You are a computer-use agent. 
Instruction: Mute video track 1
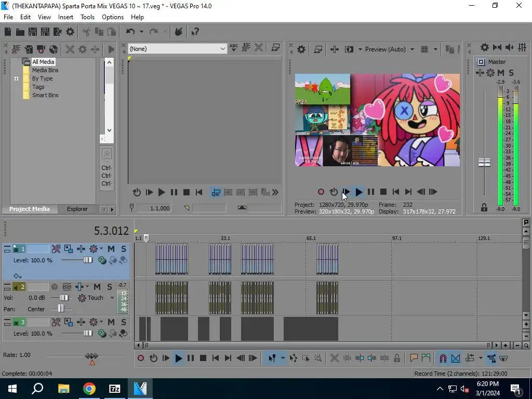coord(111,249)
